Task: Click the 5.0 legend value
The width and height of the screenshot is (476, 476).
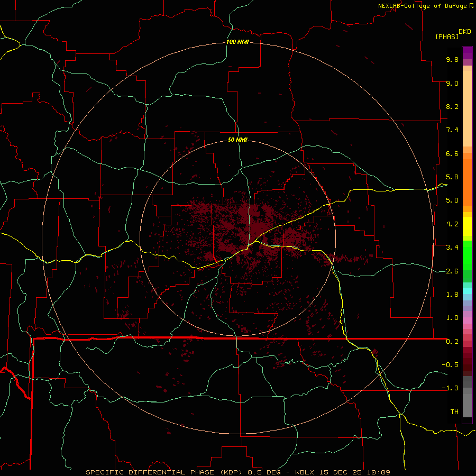Action: coord(452,200)
